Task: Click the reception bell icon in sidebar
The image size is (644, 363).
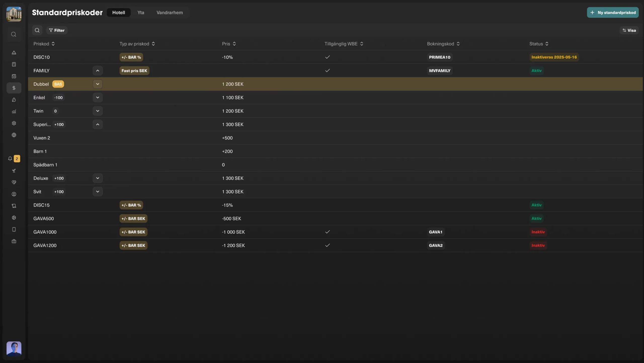Action: point(14,53)
